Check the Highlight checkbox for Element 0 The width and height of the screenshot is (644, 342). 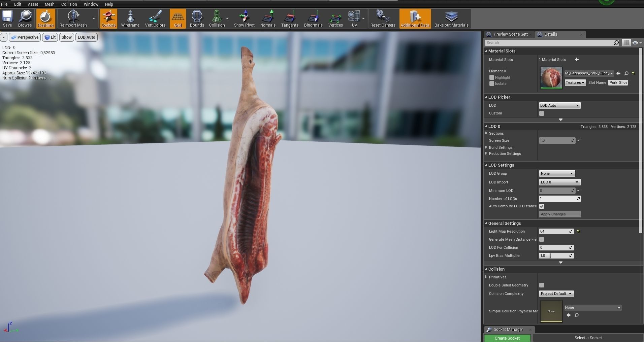[x=492, y=77]
